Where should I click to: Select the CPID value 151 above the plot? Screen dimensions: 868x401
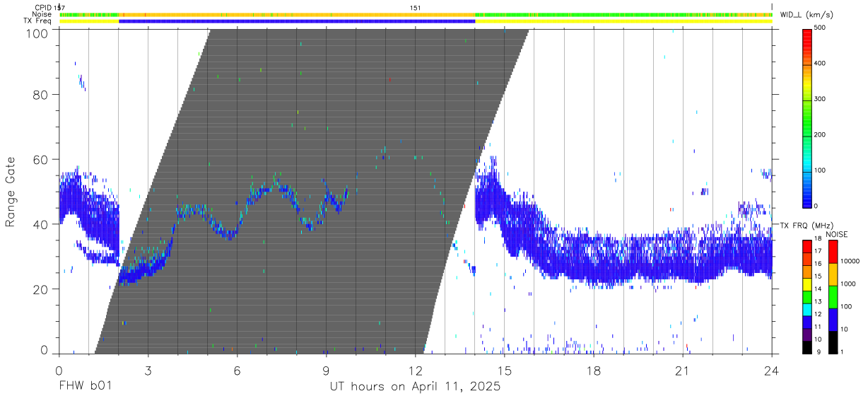click(x=416, y=8)
